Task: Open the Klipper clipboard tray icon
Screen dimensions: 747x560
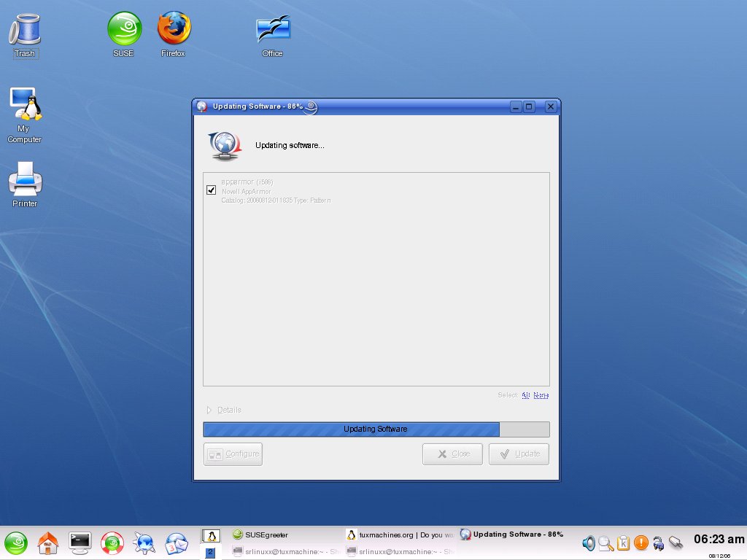Action: tap(623, 542)
